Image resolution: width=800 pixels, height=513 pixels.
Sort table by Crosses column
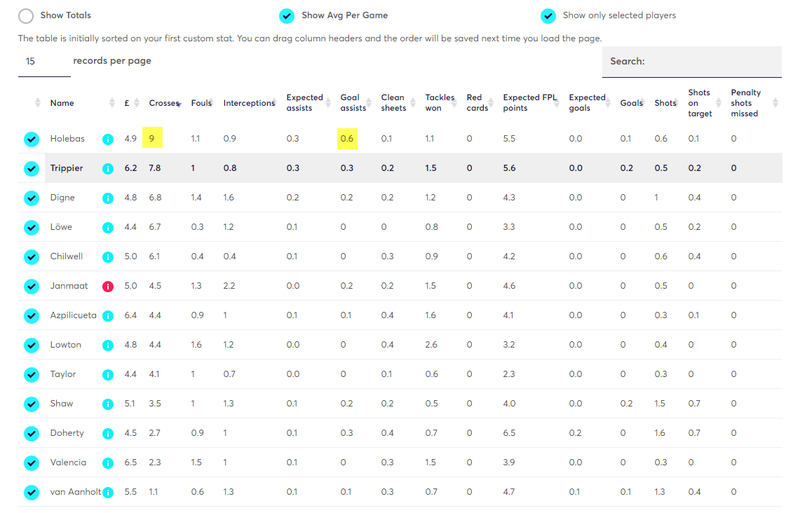[163, 103]
